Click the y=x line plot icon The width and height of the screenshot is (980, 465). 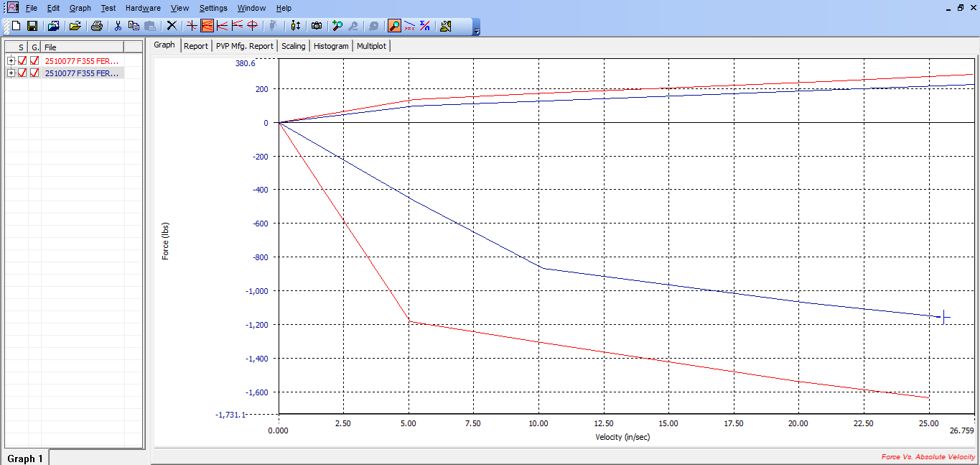pyautogui.click(x=409, y=26)
